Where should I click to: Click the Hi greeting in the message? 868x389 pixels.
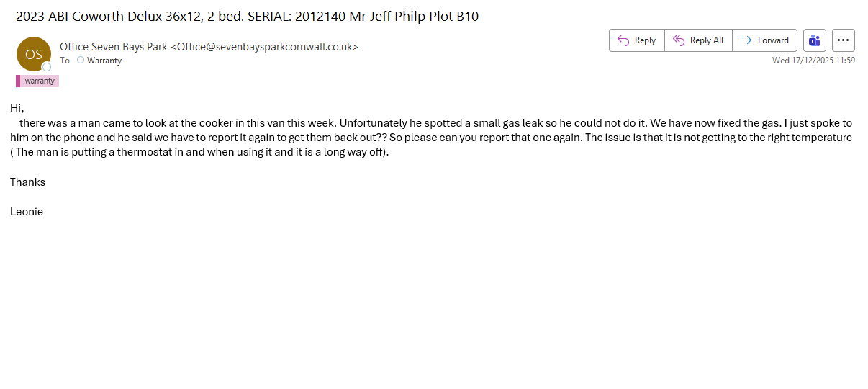[x=17, y=108]
